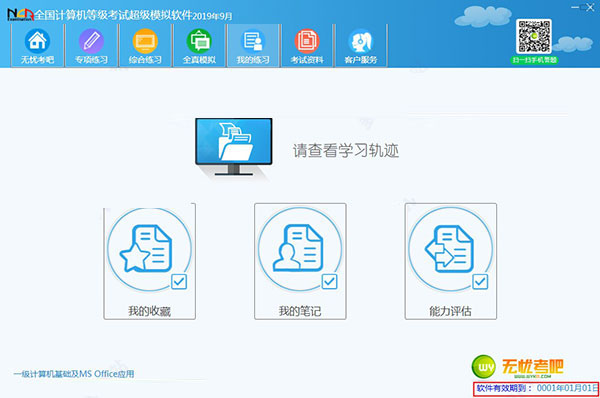
Task: Open the 综合练习 monitor icon
Action: (x=145, y=46)
